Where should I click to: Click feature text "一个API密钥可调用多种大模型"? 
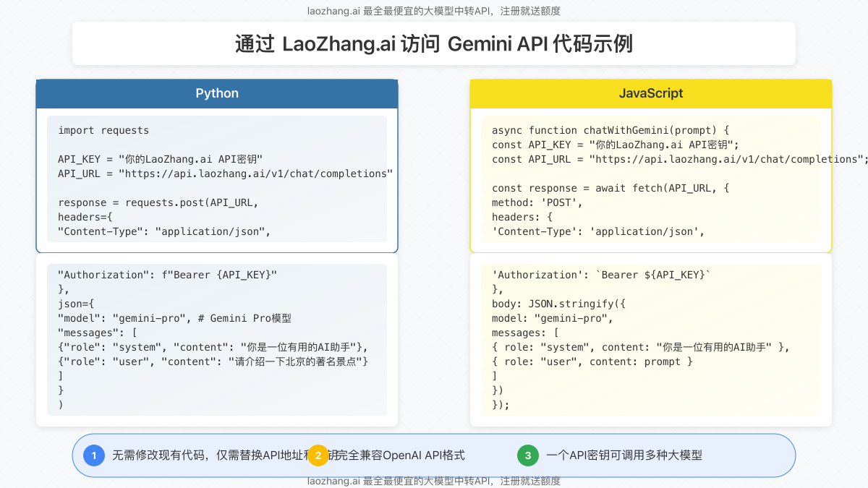pos(624,455)
